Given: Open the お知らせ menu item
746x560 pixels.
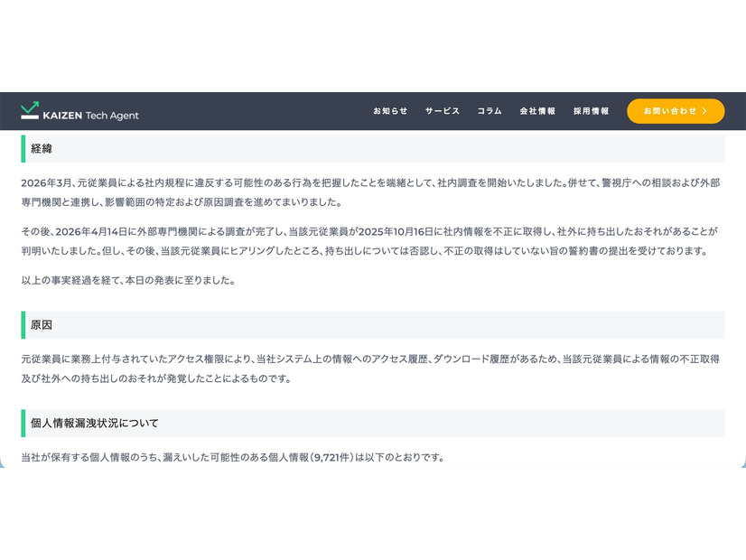Looking at the screenshot, I should coord(390,111).
